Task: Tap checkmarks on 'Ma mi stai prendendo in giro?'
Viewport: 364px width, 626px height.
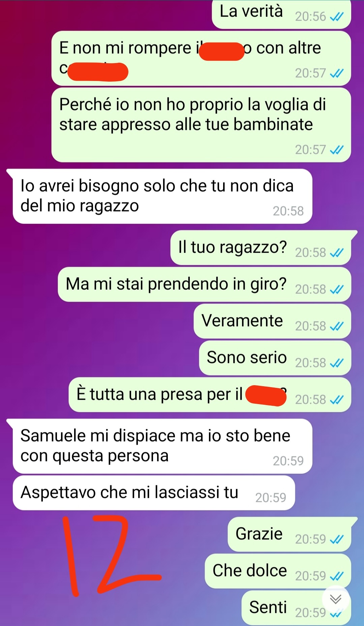Action: coord(337,289)
